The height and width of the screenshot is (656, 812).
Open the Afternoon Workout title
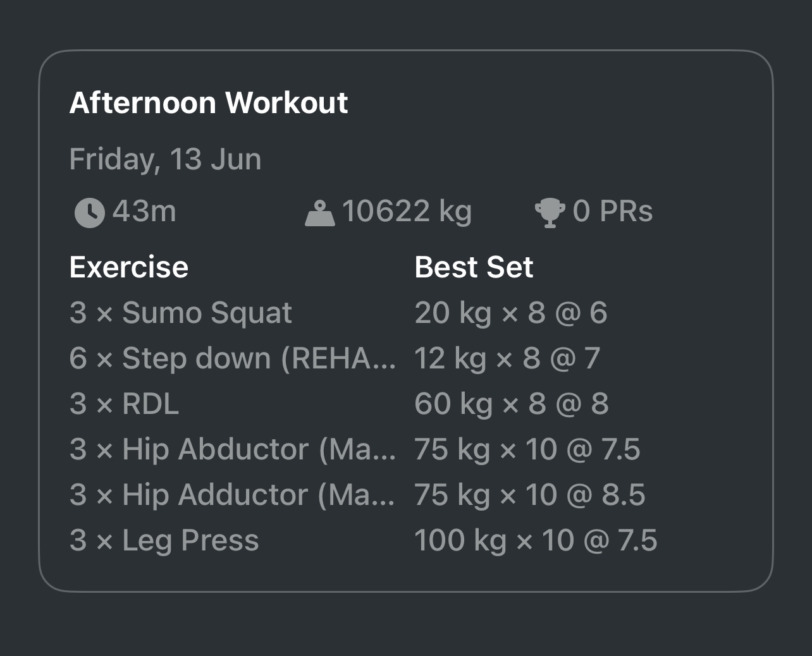point(209,102)
